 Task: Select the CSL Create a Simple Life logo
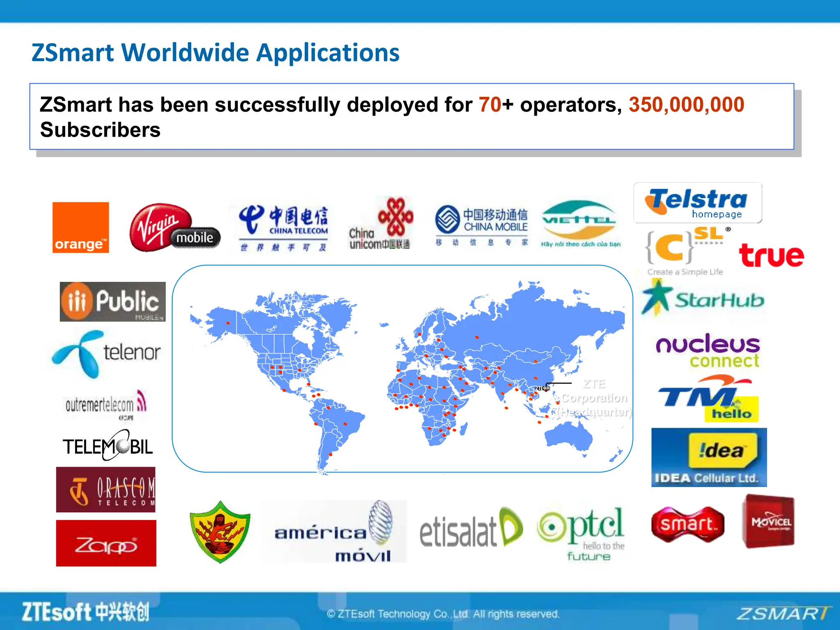point(688,251)
